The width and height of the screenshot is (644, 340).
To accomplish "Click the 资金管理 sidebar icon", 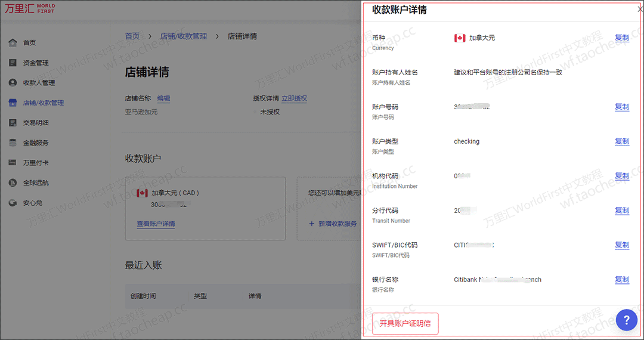I will pos(13,63).
